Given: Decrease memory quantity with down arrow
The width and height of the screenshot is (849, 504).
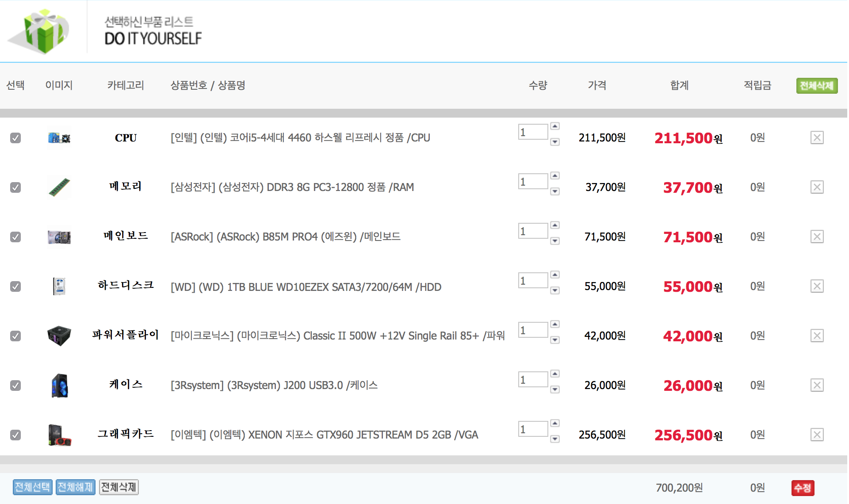Looking at the screenshot, I should click(x=555, y=191).
